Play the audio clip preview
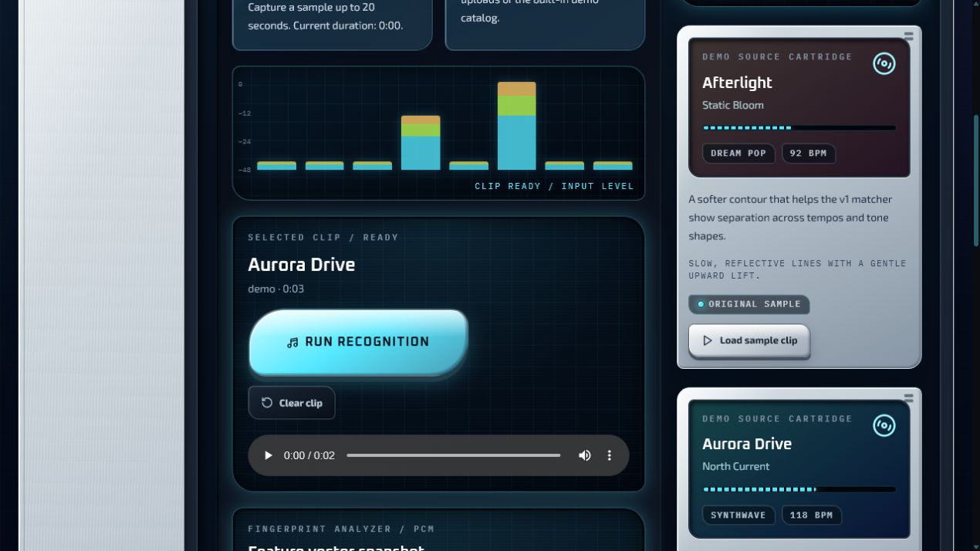 pyautogui.click(x=269, y=455)
